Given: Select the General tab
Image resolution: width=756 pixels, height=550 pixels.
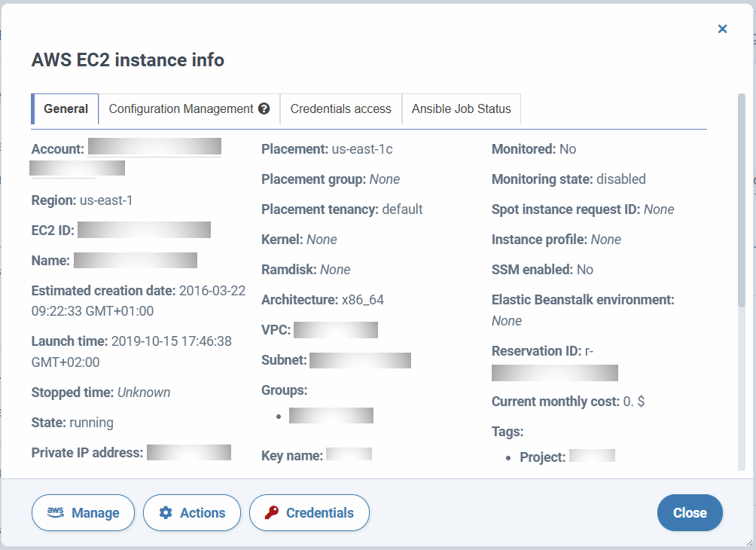Looking at the screenshot, I should click(65, 109).
